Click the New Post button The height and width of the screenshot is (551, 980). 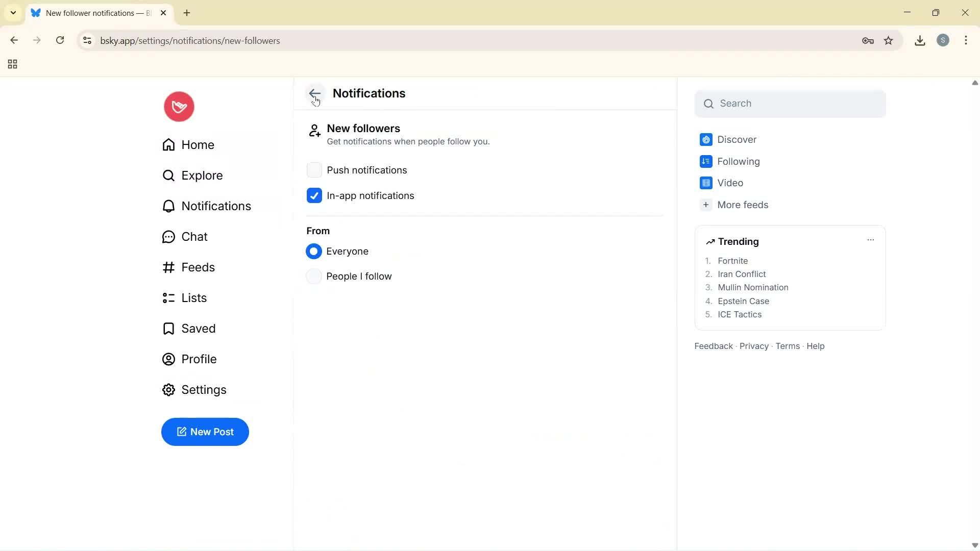point(205,432)
